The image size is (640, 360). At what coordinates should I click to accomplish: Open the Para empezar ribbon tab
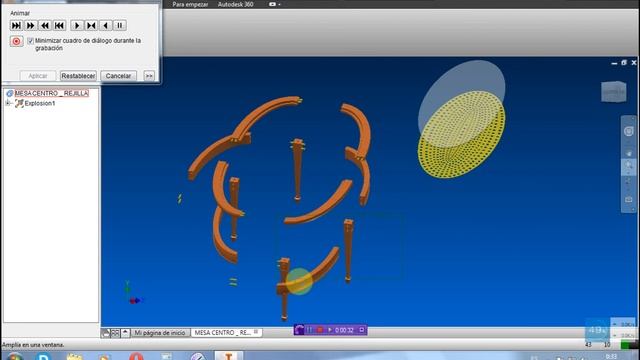pos(190,4)
